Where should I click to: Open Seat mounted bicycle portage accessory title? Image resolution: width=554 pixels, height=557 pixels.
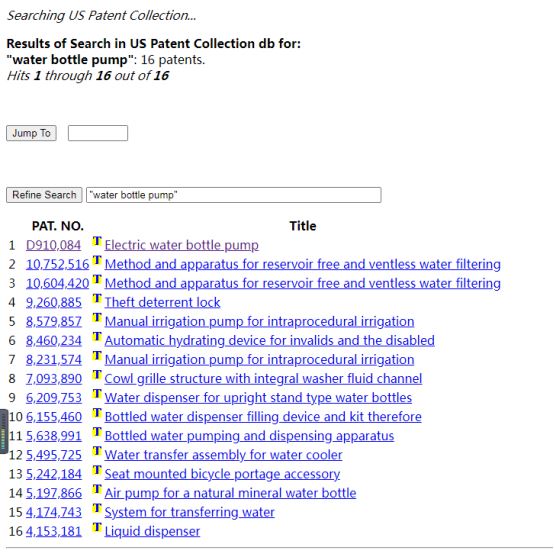(x=222, y=475)
